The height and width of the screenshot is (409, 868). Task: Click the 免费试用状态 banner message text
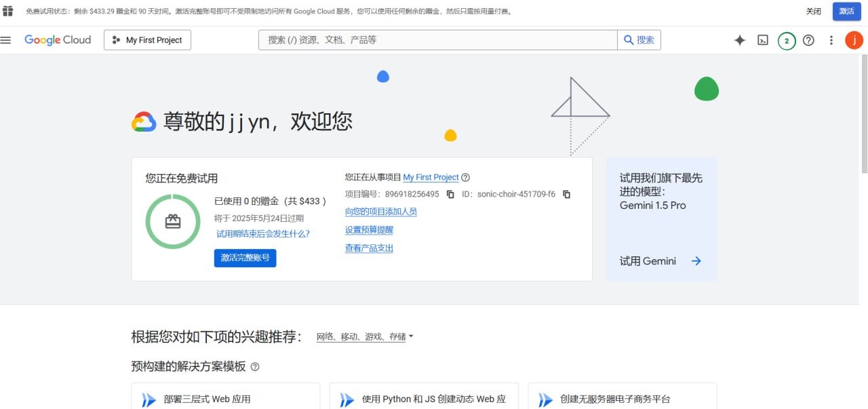pos(269,12)
